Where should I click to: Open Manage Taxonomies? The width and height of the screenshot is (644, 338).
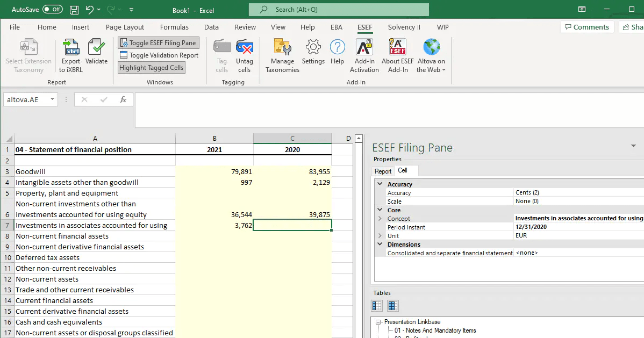coord(282,52)
